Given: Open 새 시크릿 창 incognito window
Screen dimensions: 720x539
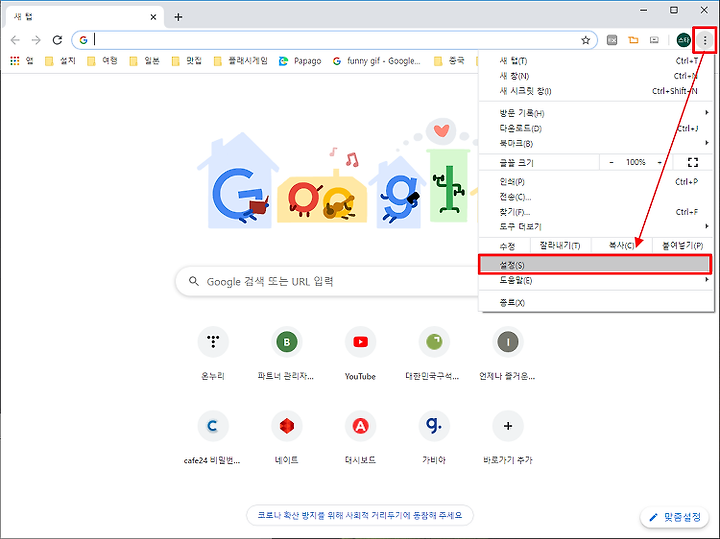Looking at the screenshot, I should 596,91.
